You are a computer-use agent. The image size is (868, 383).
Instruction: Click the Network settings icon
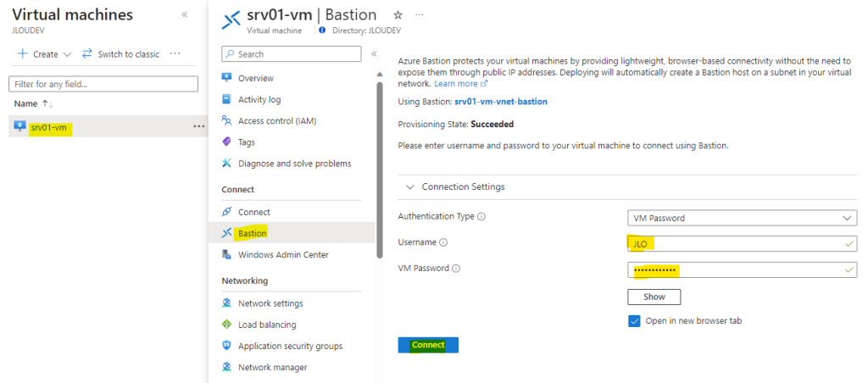(226, 303)
